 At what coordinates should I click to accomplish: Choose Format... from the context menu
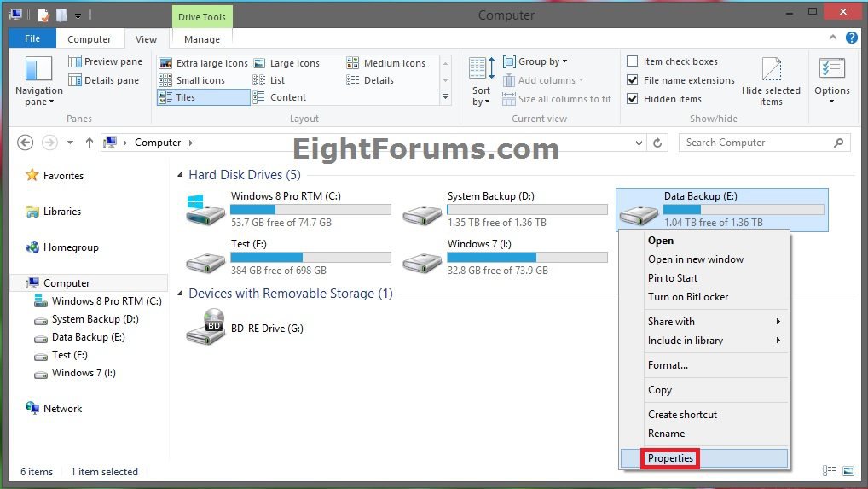coord(704,365)
